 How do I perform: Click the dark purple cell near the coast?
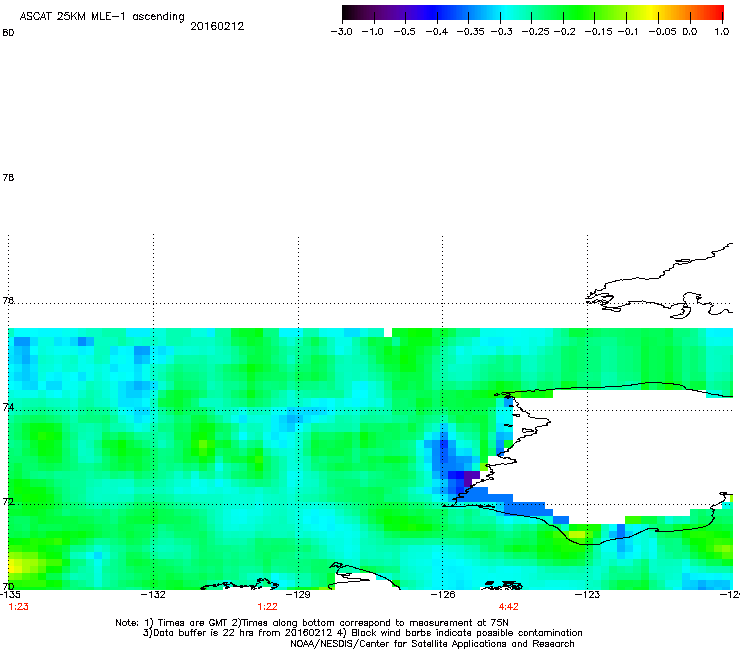point(471,479)
